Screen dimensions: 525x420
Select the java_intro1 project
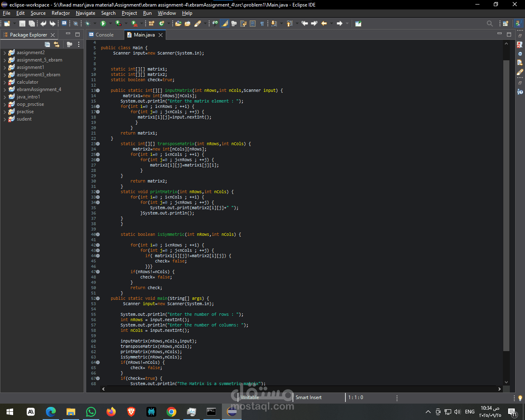coord(28,97)
